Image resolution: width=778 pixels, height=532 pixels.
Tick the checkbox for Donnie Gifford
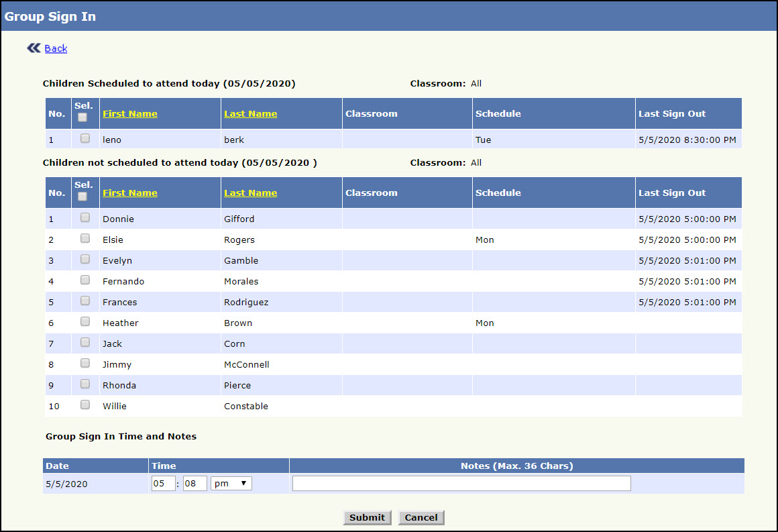85,217
